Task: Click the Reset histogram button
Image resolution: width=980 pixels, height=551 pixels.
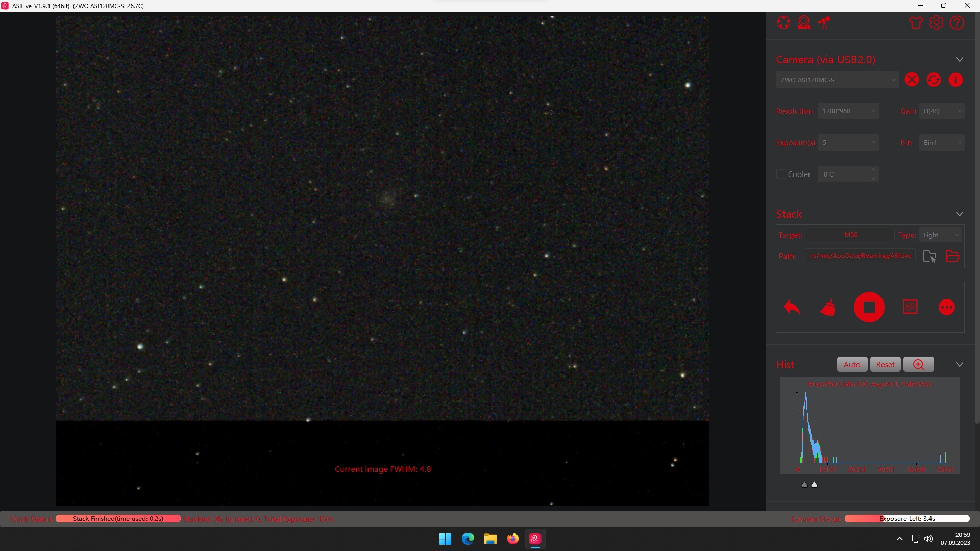Action: pyautogui.click(x=886, y=364)
